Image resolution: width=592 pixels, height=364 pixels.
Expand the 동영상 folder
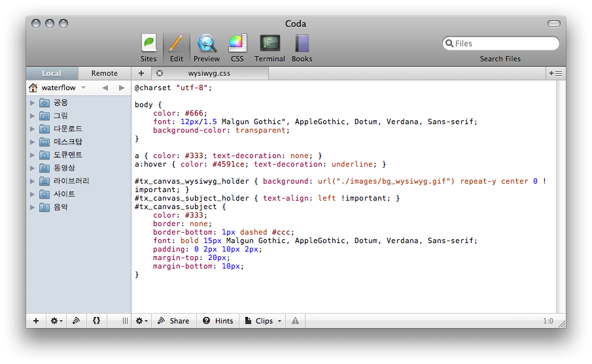(x=32, y=168)
